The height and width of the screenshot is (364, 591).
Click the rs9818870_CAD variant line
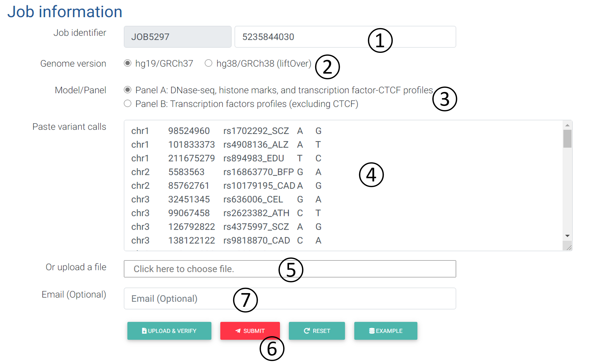click(x=256, y=241)
